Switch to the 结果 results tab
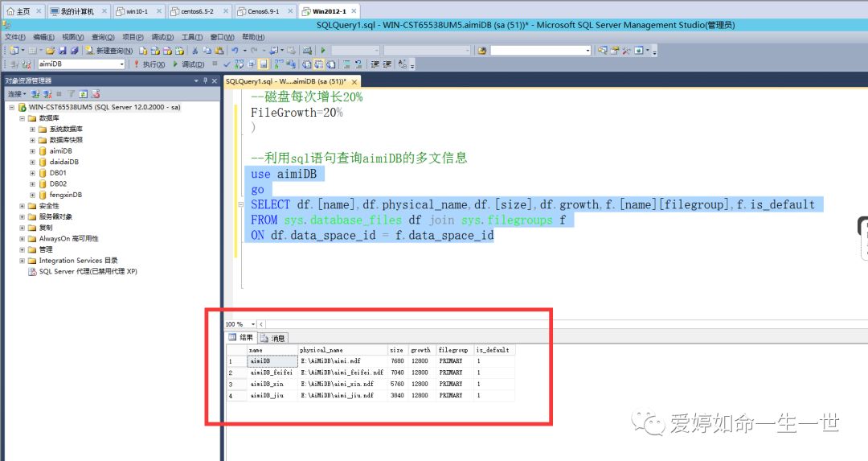Viewport: 868px width, 461px height. pos(241,337)
